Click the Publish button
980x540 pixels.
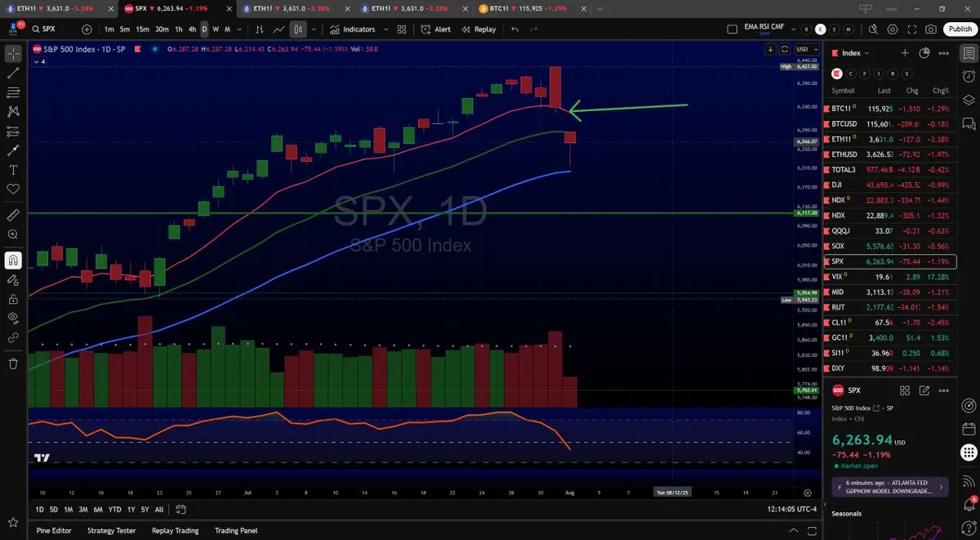959,29
